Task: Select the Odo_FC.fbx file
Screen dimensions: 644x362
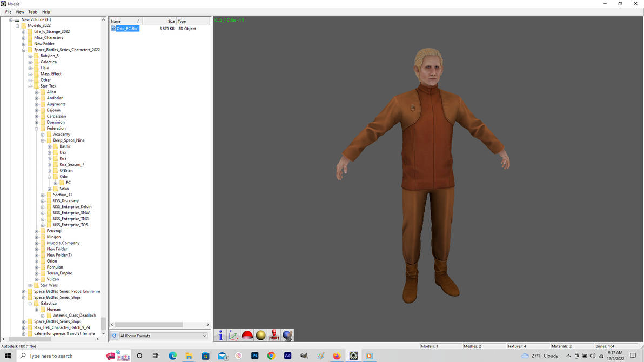Action: coord(127,28)
